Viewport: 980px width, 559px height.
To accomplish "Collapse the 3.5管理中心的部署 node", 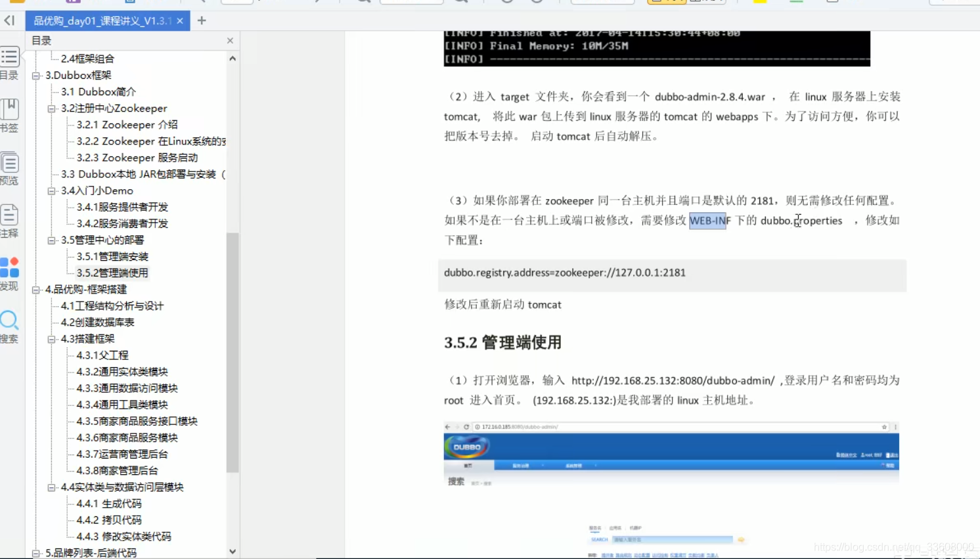I will click(x=52, y=240).
